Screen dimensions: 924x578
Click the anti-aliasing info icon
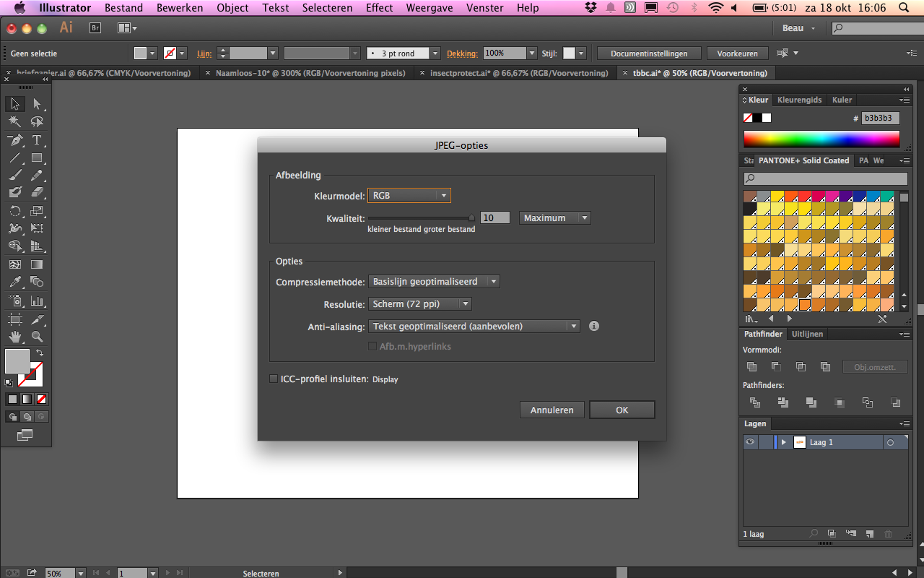594,326
